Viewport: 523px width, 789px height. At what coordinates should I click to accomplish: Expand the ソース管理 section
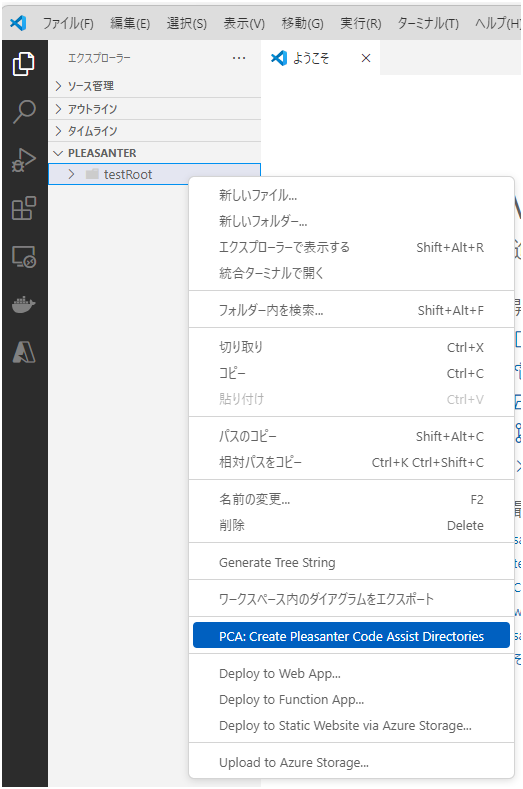pos(155,86)
